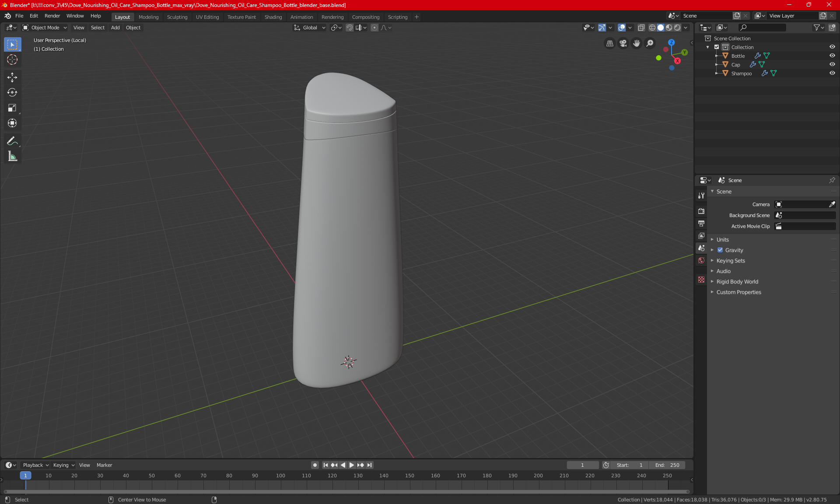840x504 pixels.
Task: Open the shading options dropdown
Action: pyautogui.click(x=686, y=28)
